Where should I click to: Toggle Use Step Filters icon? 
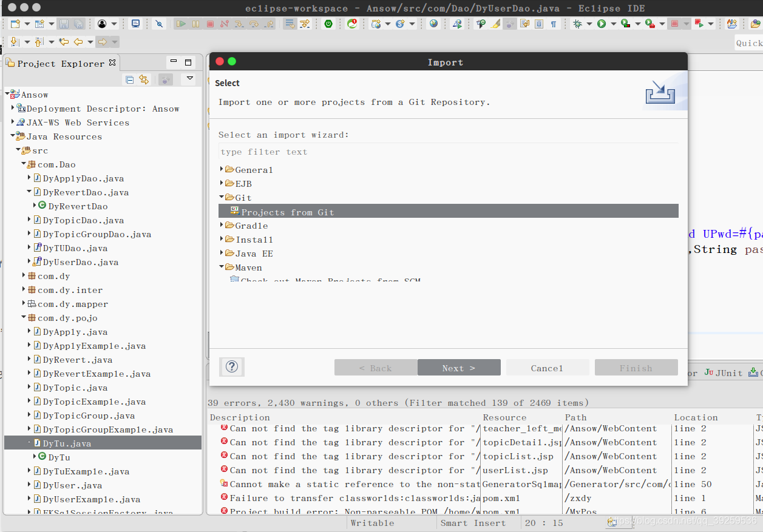click(304, 24)
